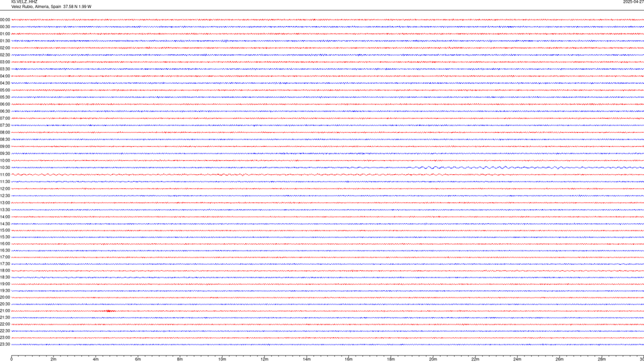
Task: Select the 28m axis tick label
Action: coord(602,359)
